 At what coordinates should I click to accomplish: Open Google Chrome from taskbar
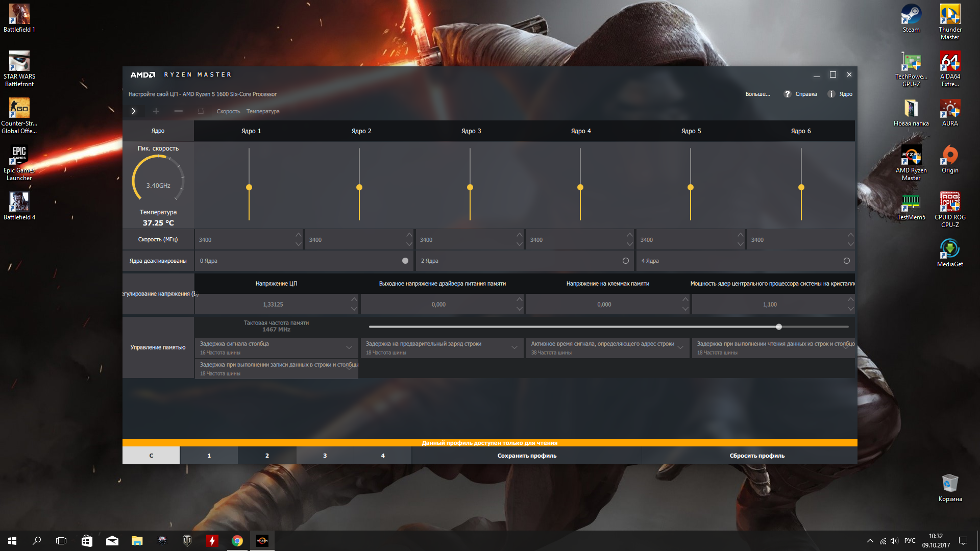pos(237,541)
